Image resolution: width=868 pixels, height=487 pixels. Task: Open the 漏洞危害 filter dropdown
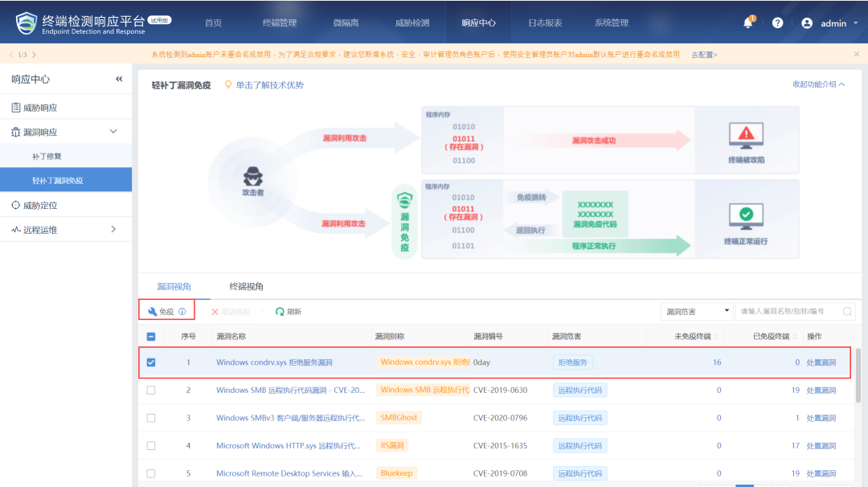point(697,312)
